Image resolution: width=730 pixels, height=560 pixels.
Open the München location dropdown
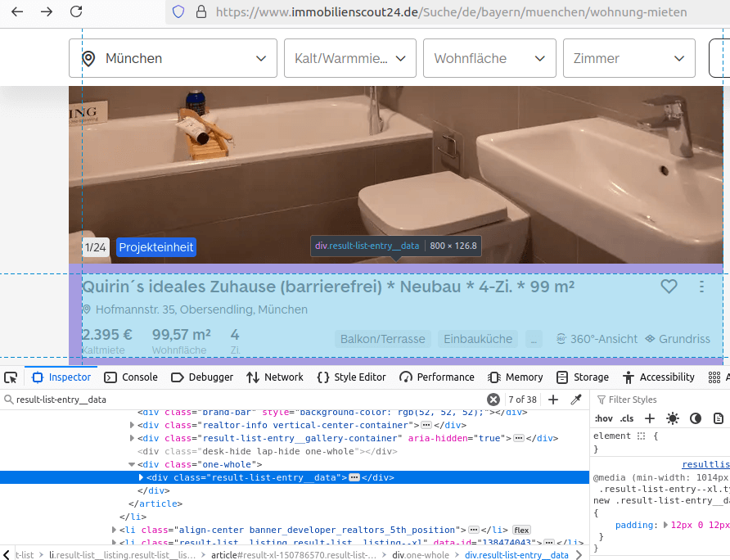[173, 58]
